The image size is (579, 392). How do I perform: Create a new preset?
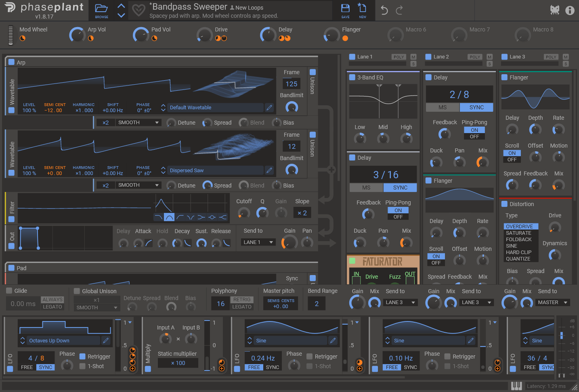tap(362, 11)
